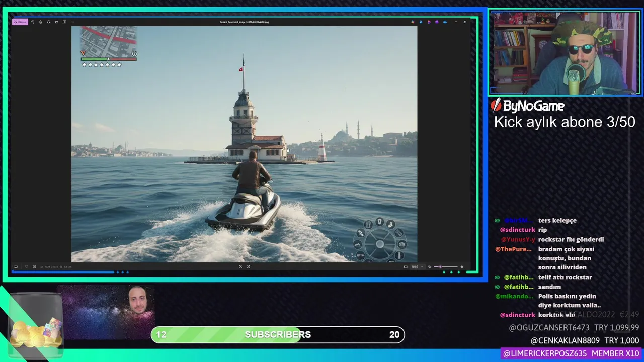Click the zoom in magnifier icon
The height and width of the screenshot is (362, 644).
coord(462,267)
